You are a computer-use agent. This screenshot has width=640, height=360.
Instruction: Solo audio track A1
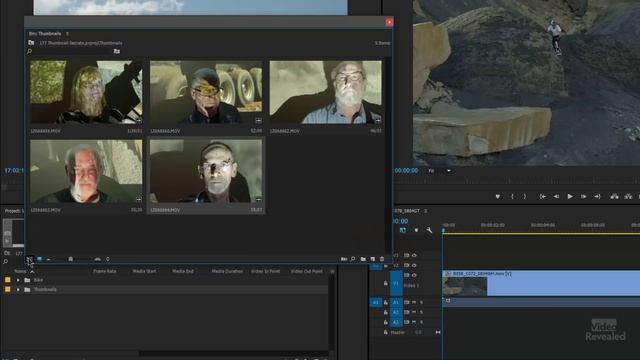click(421, 302)
